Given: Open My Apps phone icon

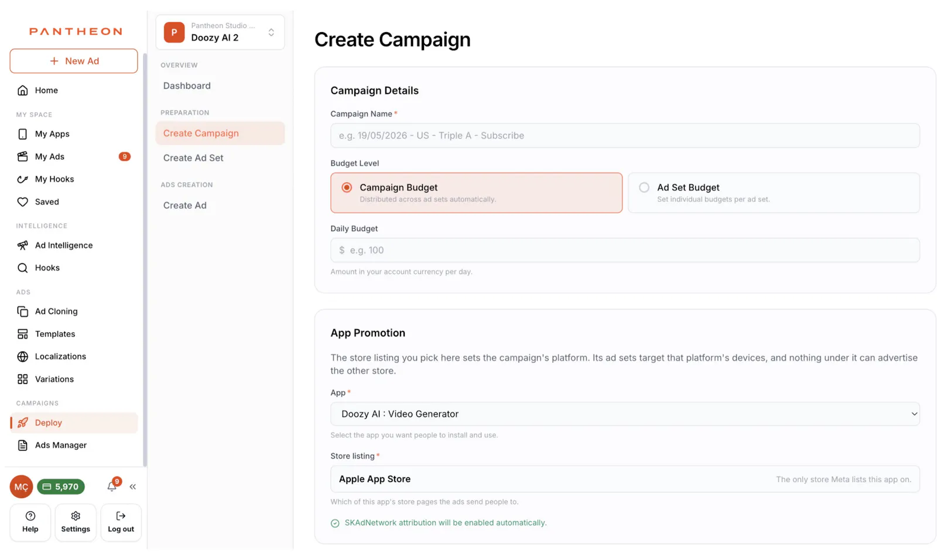Looking at the screenshot, I should [x=22, y=134].
